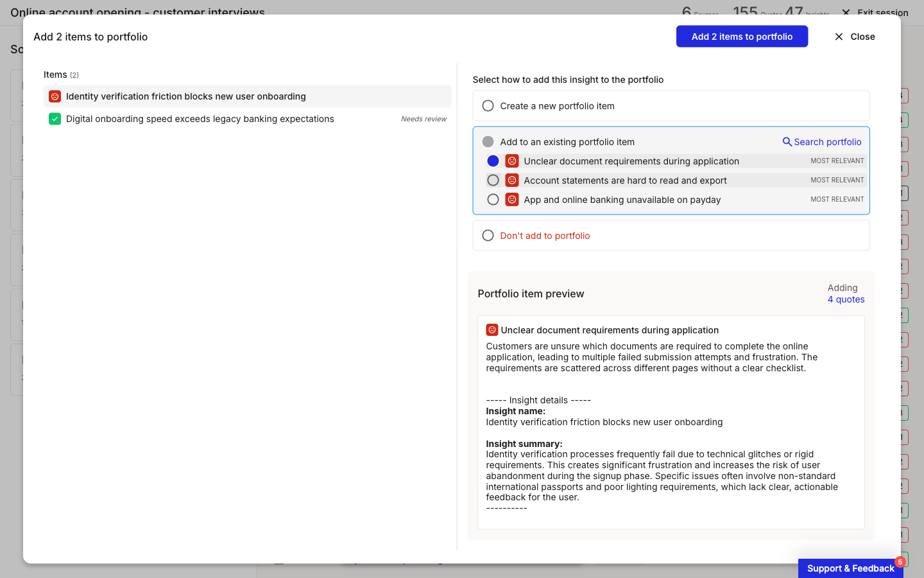The width and height of the screenshot is (924, 578).
Task: Click the magnifier icon for Search portfolio
Action: point(787,142)
